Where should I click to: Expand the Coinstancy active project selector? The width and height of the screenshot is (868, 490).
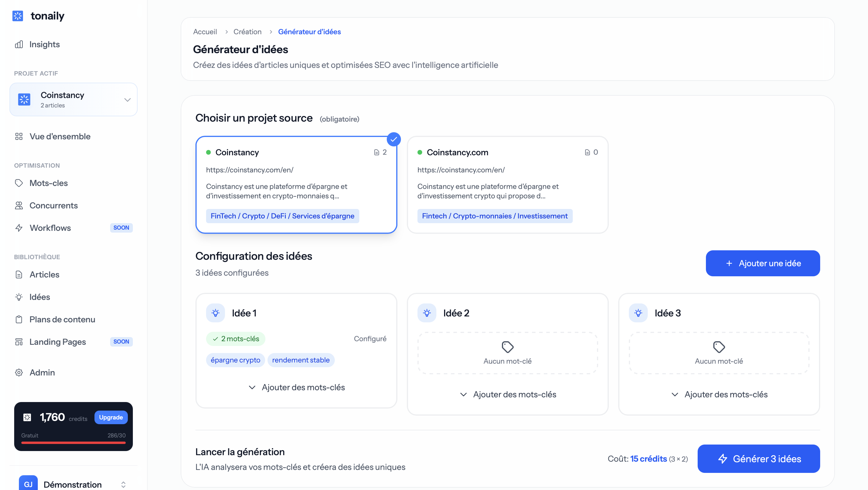[127, 99]
